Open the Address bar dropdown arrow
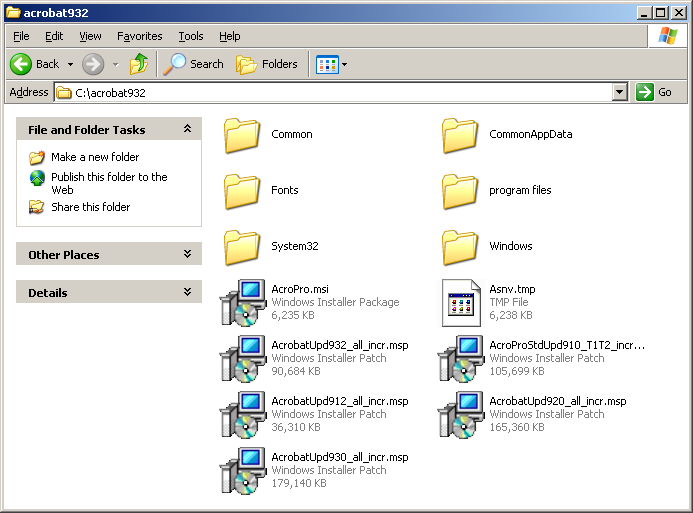This screenshot has width=693, height=513. pyautogui.click(x=619, y=92)
